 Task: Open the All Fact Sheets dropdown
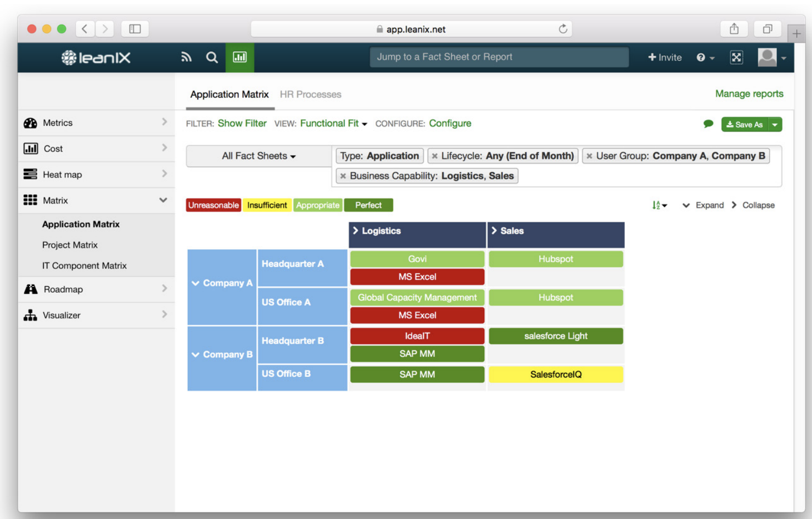click(x=259, y=156)
